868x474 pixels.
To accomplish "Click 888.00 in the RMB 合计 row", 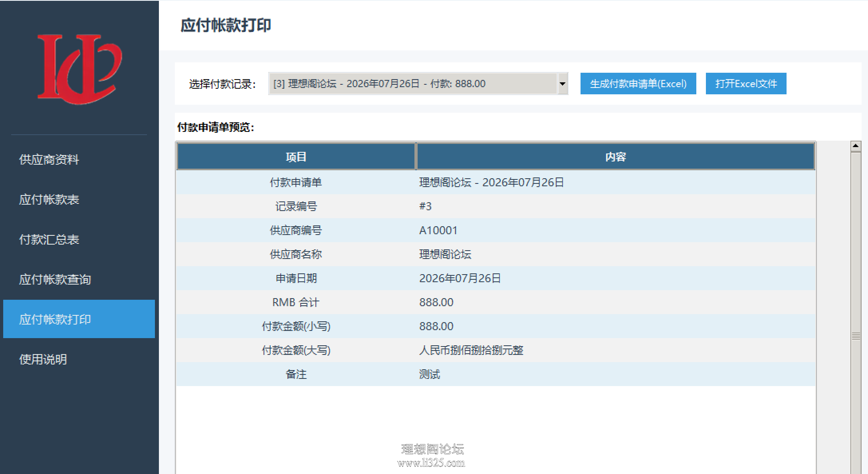I will 436,302.
